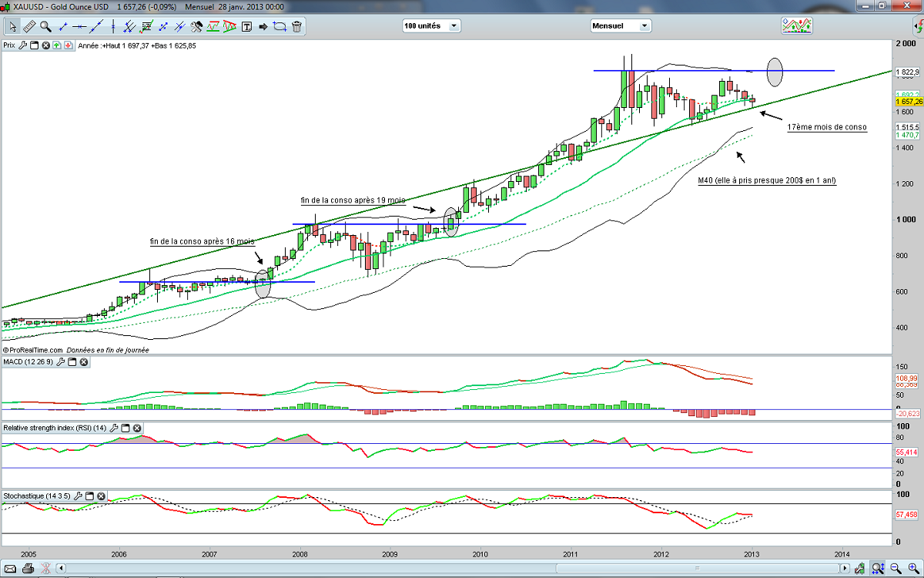Activate the magnifying glass zoom tool
924x578 pixels.
coord(46,26)
